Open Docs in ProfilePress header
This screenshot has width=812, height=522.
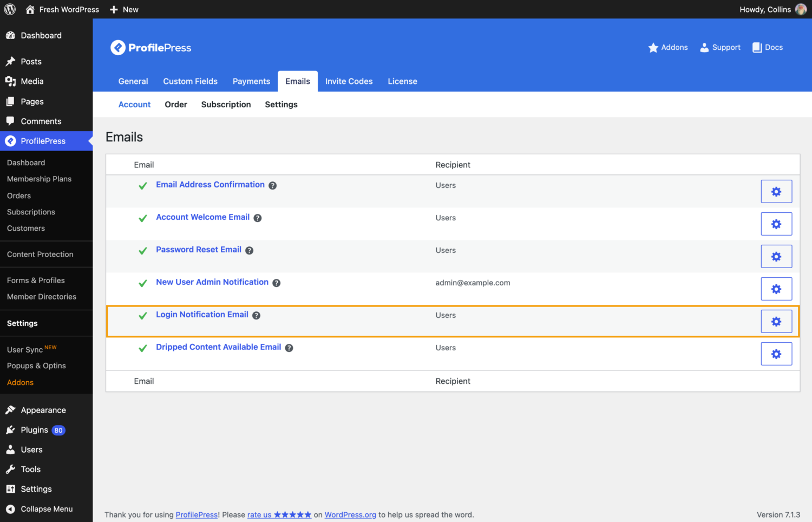768,47
